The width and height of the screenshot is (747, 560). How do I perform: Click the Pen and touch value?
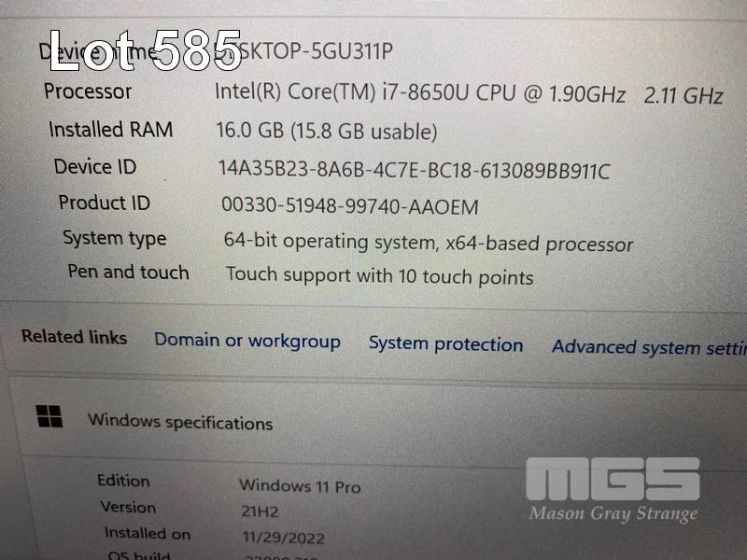379,276
